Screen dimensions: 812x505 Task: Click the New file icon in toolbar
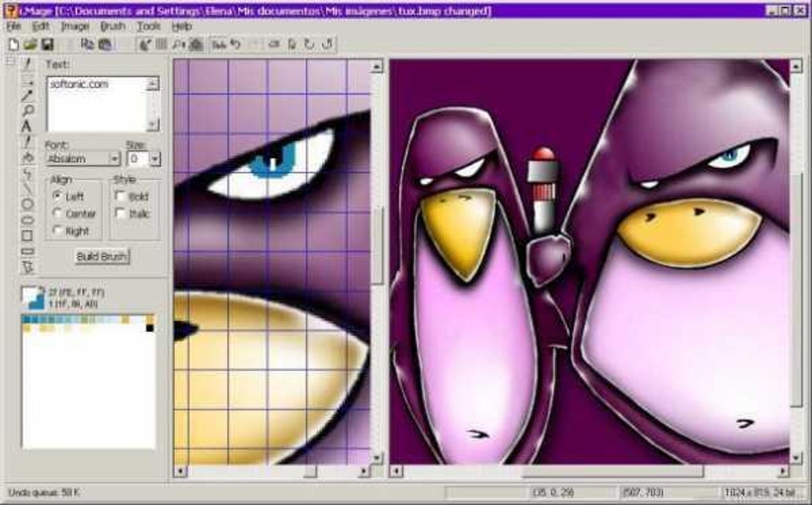pyautogui.click(x=14, y=45)
